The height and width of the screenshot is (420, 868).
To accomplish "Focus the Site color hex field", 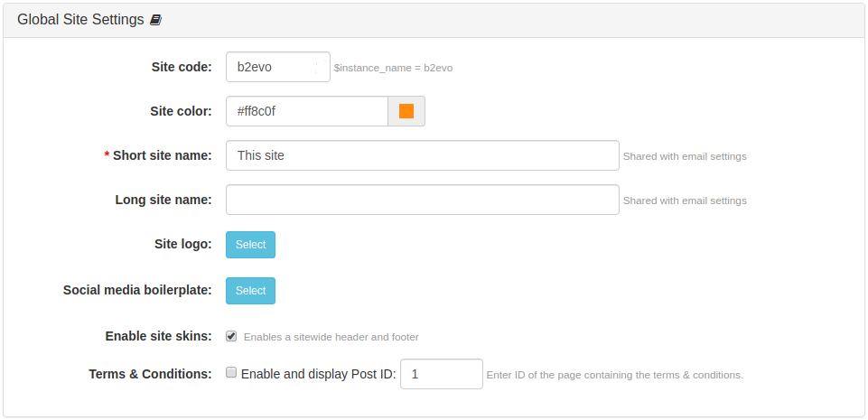I will tap(307, 111).
